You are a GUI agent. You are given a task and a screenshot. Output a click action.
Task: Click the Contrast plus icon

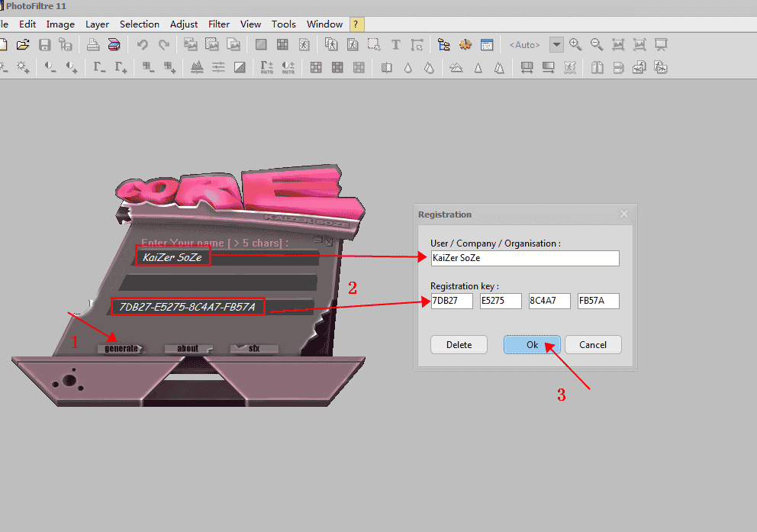tap(72, 67)
